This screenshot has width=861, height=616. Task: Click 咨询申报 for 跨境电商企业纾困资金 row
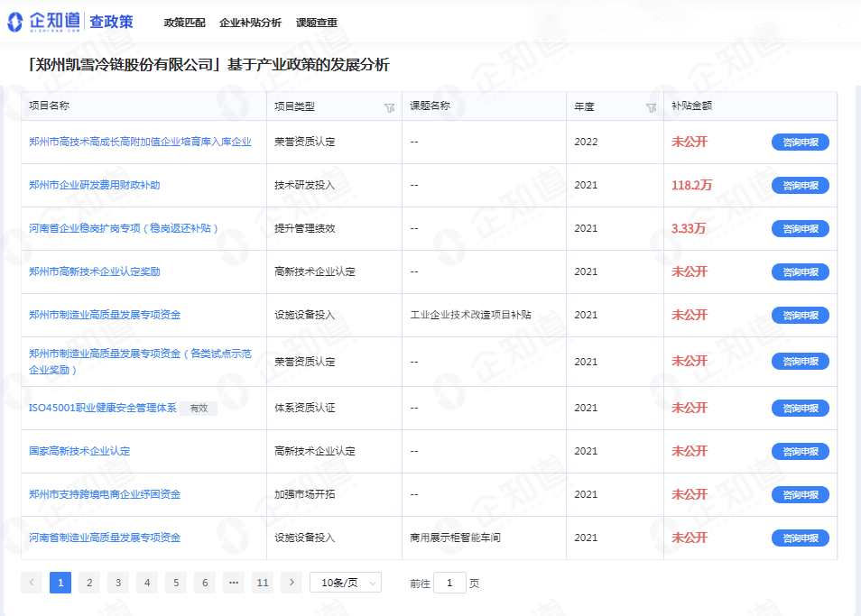coord(800,495)
